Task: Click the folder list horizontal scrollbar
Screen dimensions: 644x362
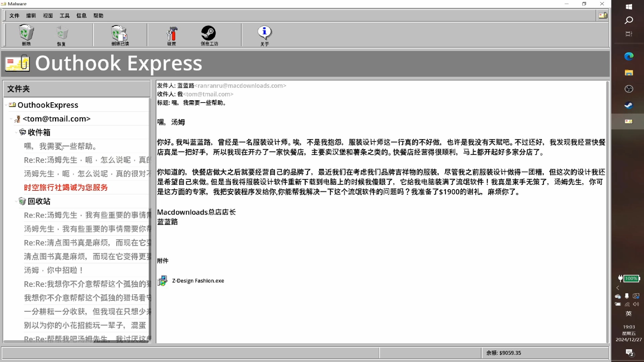Action: pyautogui.click(x=76, y=342)
